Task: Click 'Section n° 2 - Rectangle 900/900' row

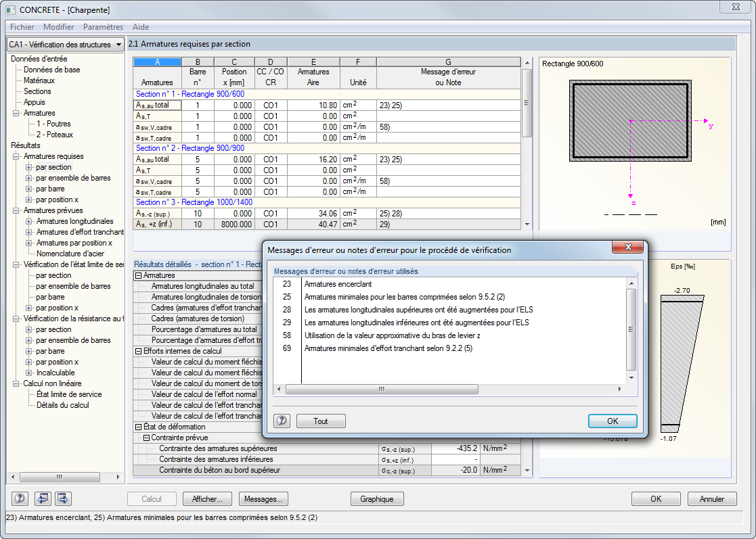Action: pyautogui.click(x=327, y=148)
